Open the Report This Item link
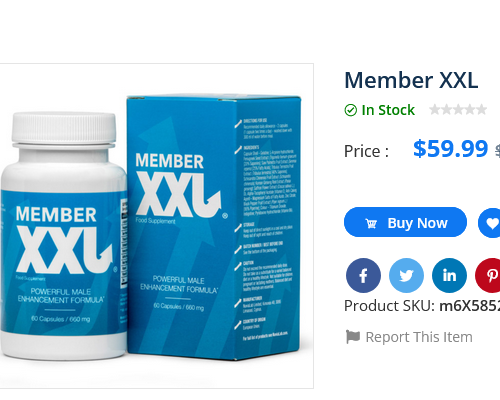 419,337
